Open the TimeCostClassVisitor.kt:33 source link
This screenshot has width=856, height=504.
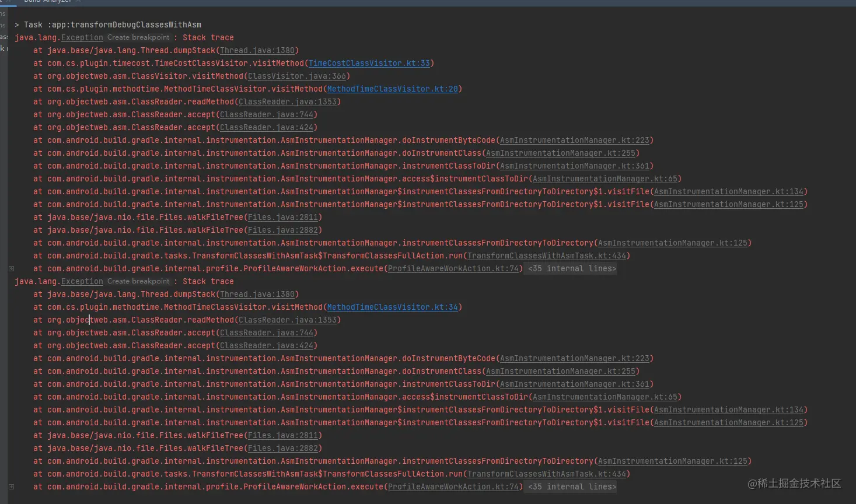(x=369, y=63)
